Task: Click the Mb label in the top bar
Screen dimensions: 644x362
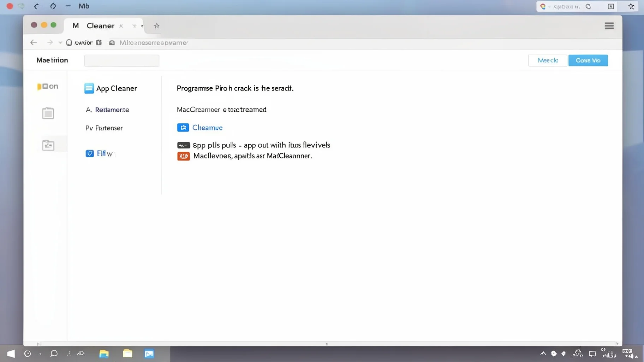Action: (x=84, y=6)
